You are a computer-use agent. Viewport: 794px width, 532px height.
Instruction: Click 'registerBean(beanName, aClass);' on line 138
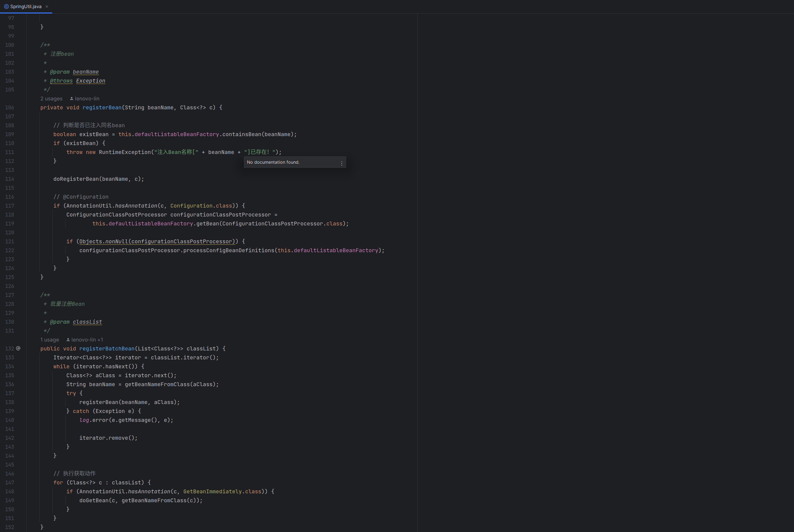(x=129, y=402)
